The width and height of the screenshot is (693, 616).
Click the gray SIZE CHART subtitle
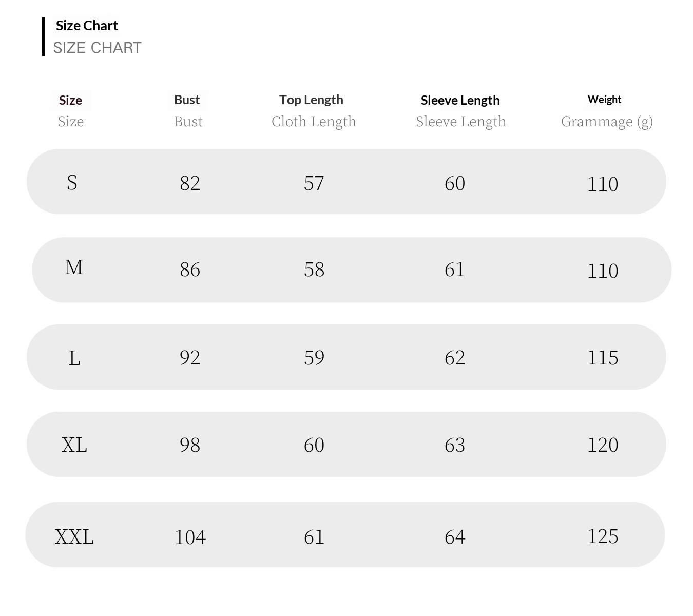(97, 48)
